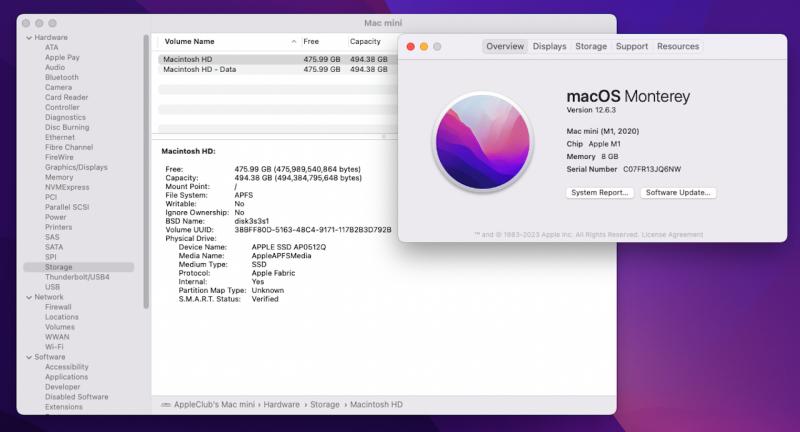Screen dimensions: 800x432
Task: Select the Overview tab
Action: point(505,46)
